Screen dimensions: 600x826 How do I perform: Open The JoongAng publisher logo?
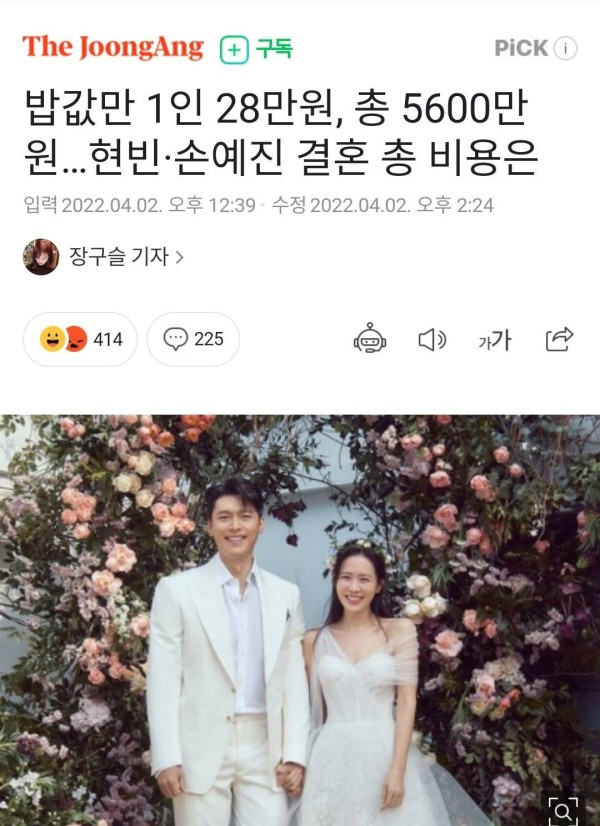[113, 47]
